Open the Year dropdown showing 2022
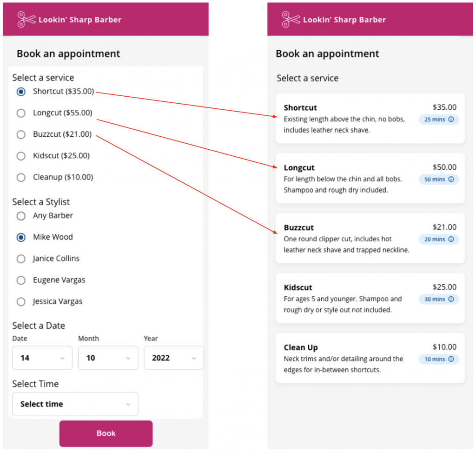Image resolution: width=476 pixels, height=453 pixels. click(x=174, y=358)
